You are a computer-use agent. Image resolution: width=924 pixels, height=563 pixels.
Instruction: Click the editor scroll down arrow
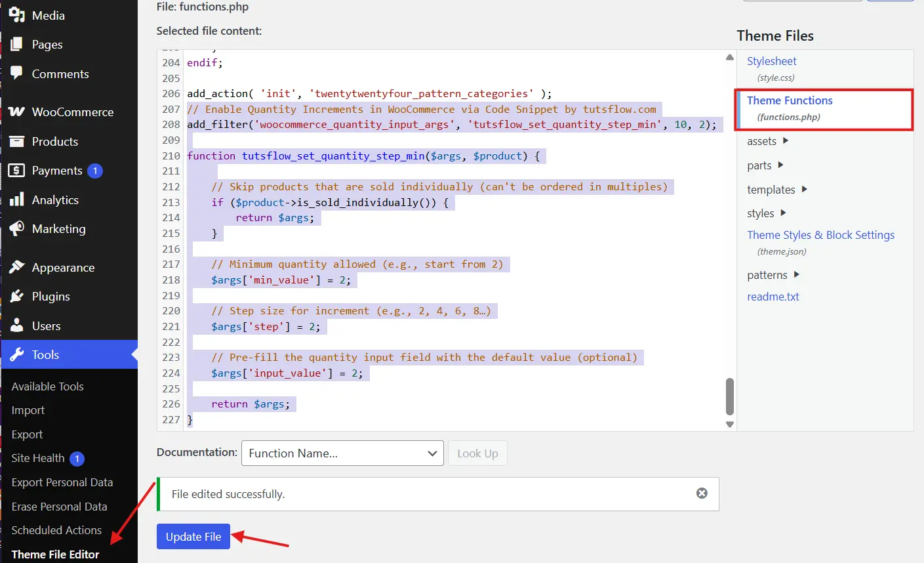tap(730, 425)
